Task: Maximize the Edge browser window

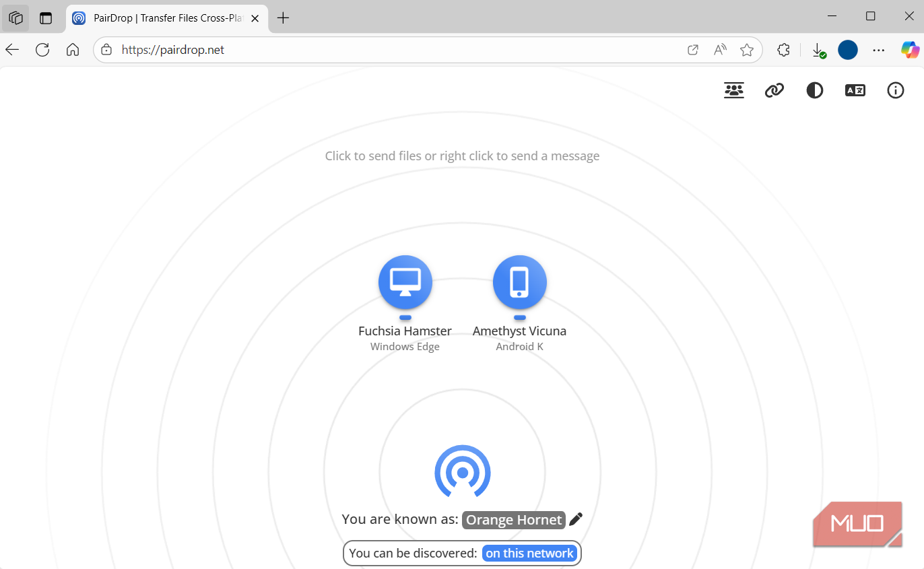Action: pyautogui.click(x=870, y=16)
